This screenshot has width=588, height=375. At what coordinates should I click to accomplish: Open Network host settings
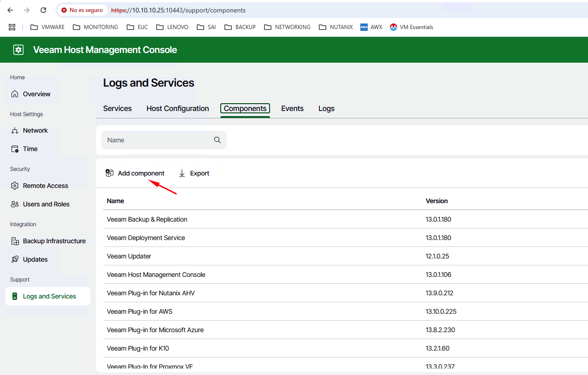(x=48, y=131)
